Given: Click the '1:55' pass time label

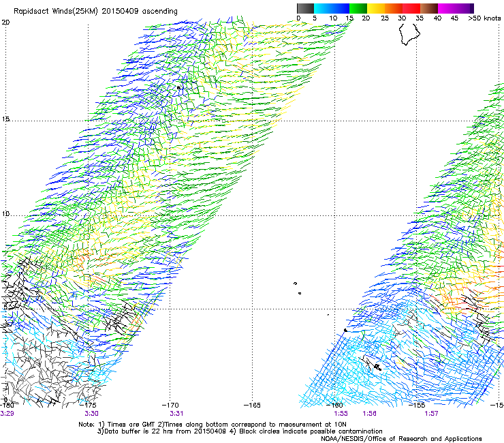Looking at the screenshot, I should [x=341, y=414].
